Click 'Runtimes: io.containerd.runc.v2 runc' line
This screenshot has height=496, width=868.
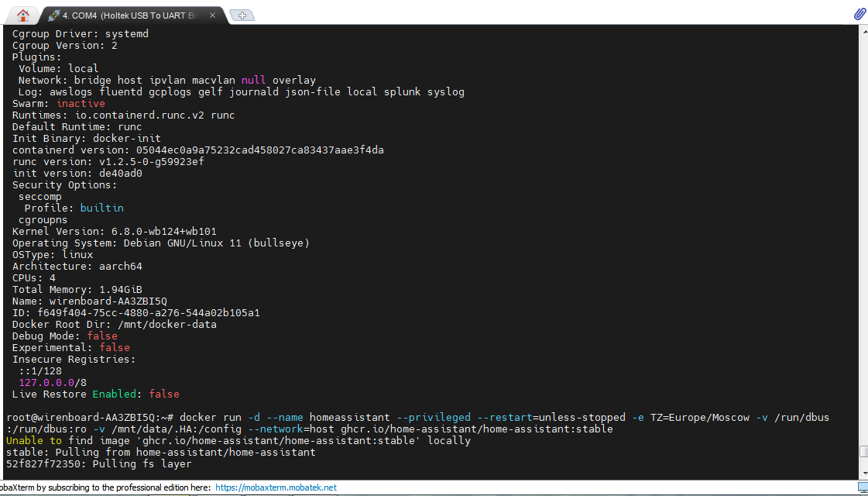(123, 115)
